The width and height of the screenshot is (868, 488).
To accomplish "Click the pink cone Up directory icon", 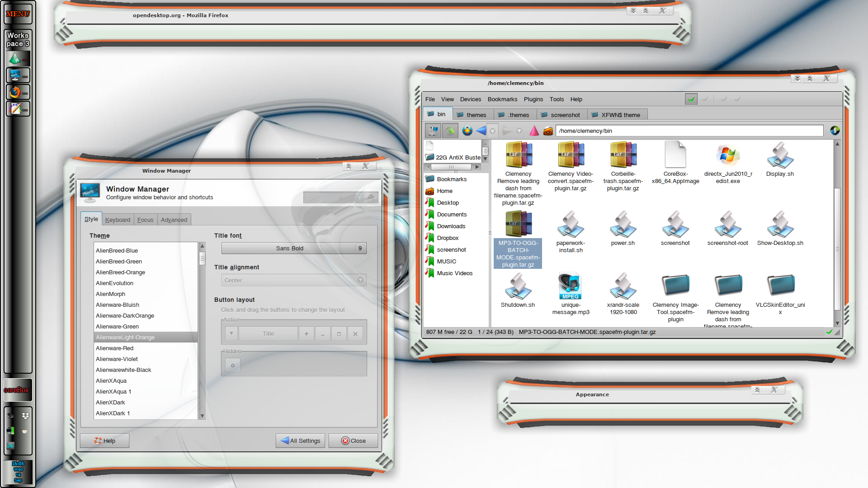I will tap(534, 131).
